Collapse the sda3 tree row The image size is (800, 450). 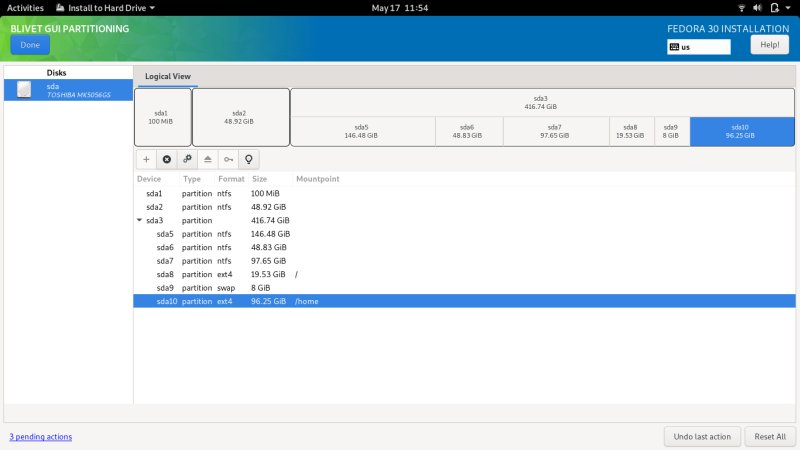(139, 220)
